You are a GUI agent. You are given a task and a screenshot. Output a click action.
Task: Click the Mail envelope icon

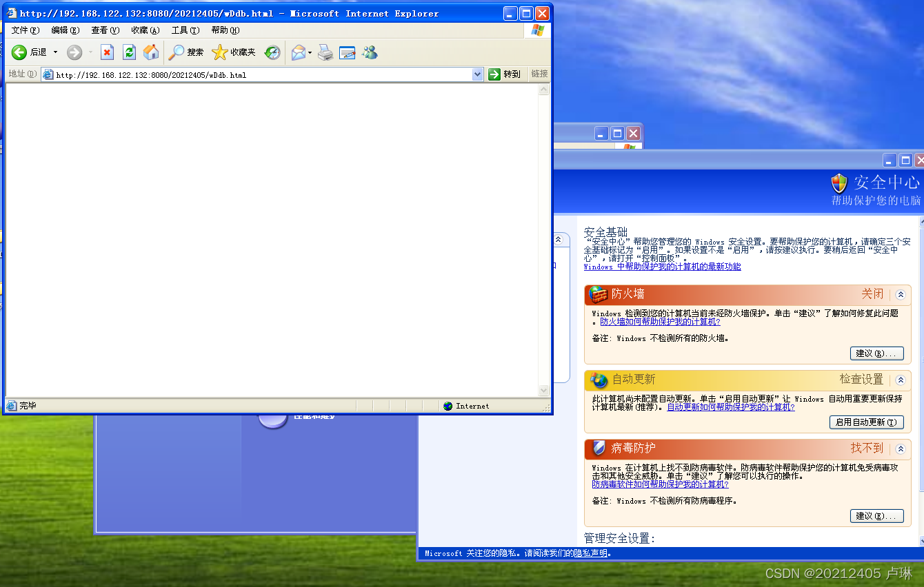[x=299, y=52]
